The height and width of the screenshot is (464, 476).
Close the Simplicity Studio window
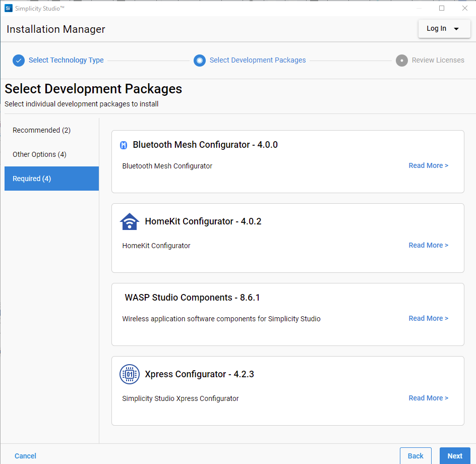(465, 8)
